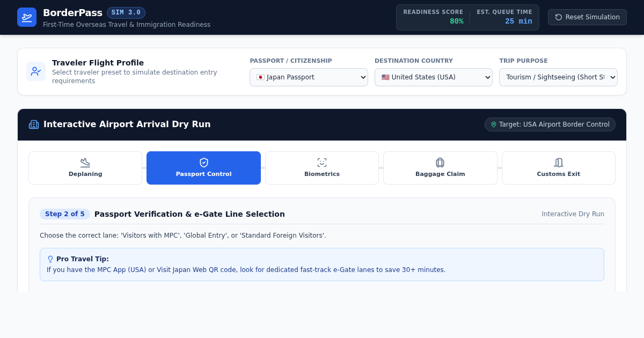
Task: Click the traveler profile person icon
Action: tap(36, 71)
